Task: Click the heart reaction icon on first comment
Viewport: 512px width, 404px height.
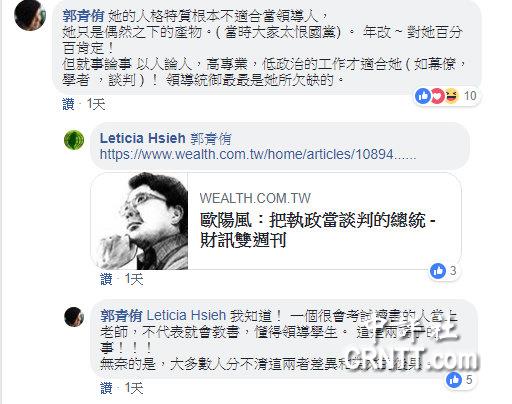Action: 437,96
